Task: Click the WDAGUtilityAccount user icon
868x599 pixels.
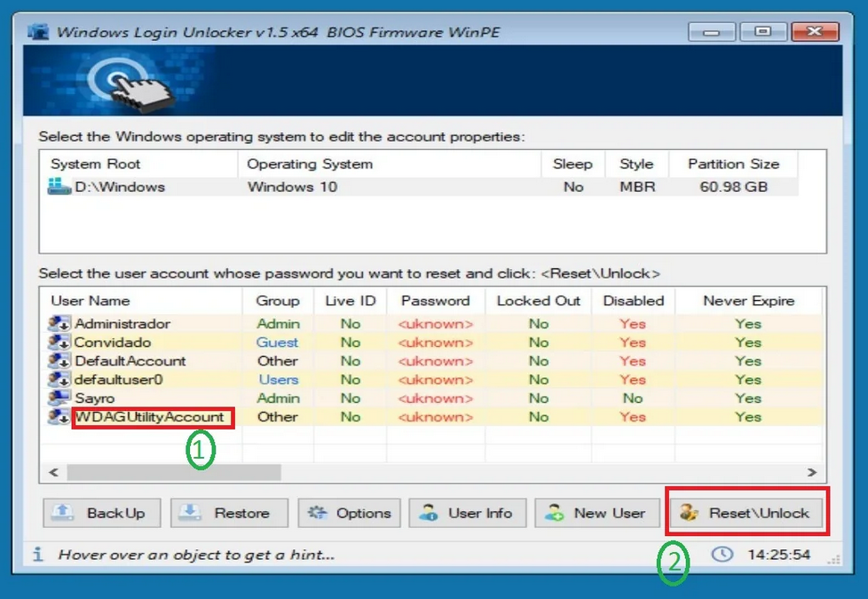Action: pos(59,417)
